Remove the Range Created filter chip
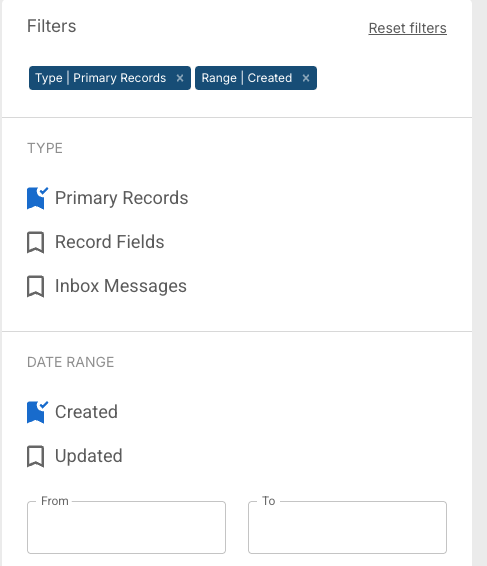 point(306,78)
